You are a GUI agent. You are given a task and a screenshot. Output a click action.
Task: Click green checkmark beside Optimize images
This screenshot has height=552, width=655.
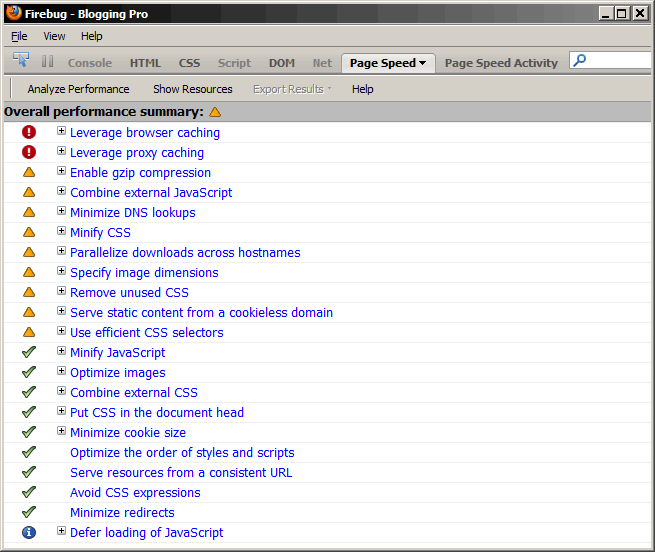coord(29,372)
